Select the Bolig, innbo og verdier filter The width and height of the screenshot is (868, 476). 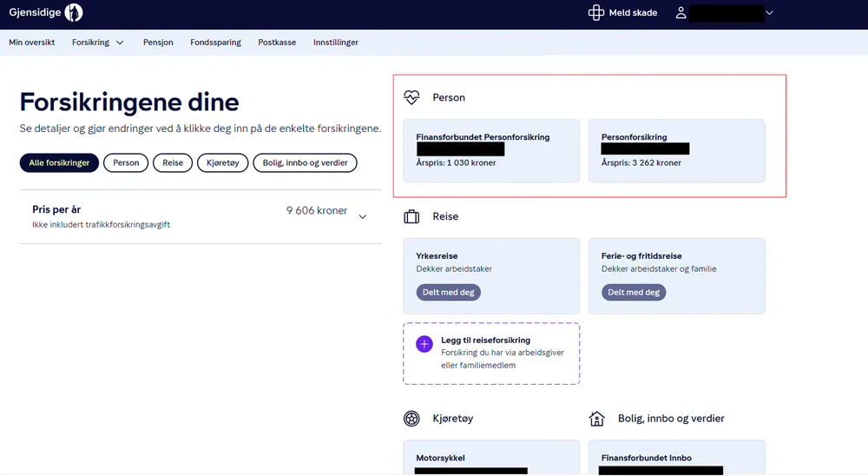(305, 163)
